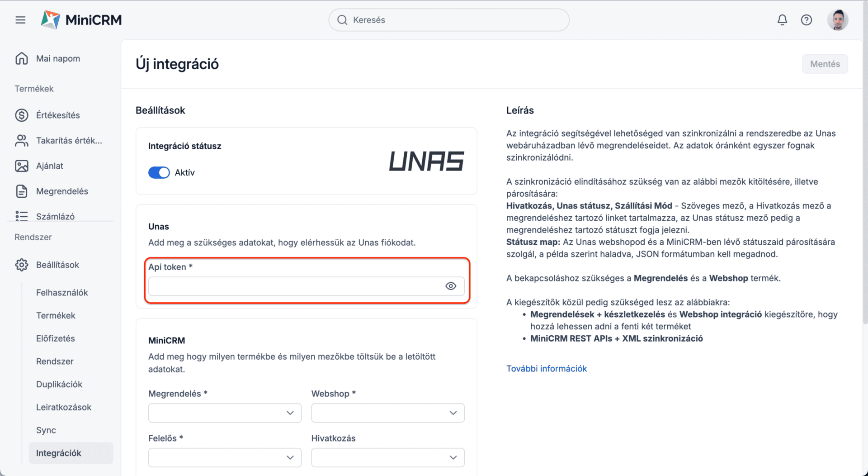Click the list icon for Számlázó
Image resolution: width=868 pixels, height=476 pixels.
click(x=21, y=216)
